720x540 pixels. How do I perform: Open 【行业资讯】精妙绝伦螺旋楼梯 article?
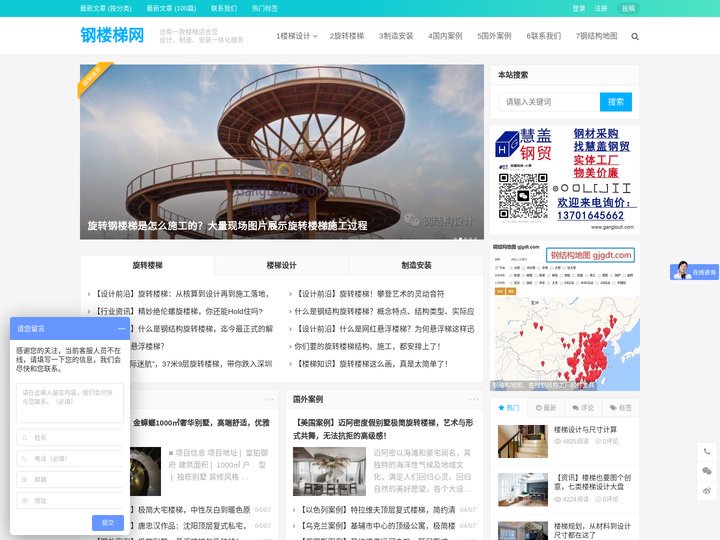[x=178, y=311]
